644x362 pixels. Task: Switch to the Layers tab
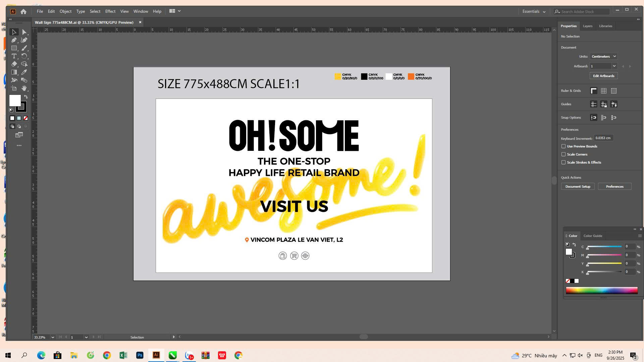pyautogui.click(x=588, y=26)
